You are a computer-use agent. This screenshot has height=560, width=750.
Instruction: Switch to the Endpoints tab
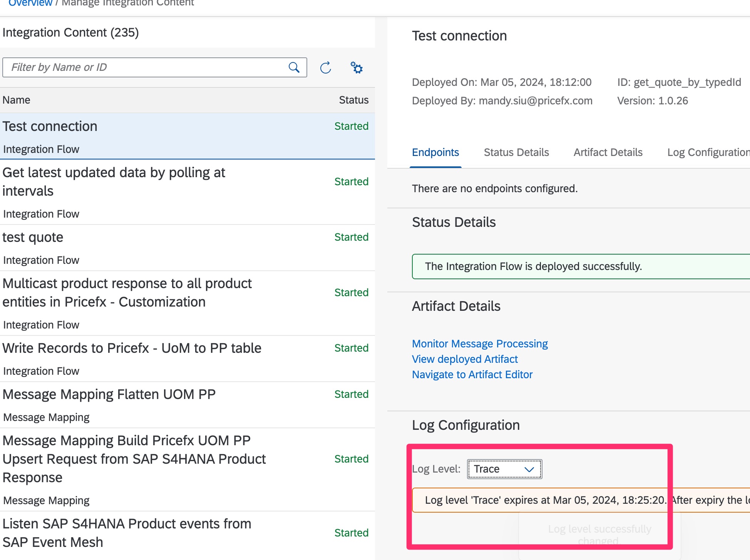[435, 153]
